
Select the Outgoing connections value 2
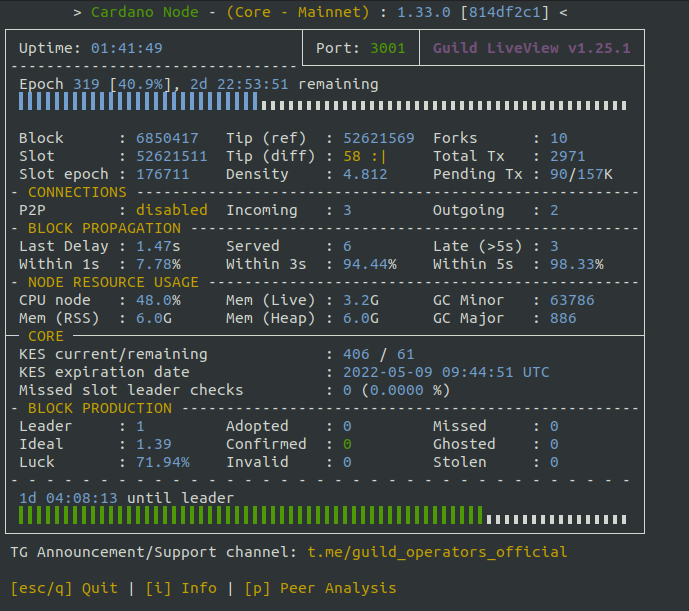(x=554, y=210)
